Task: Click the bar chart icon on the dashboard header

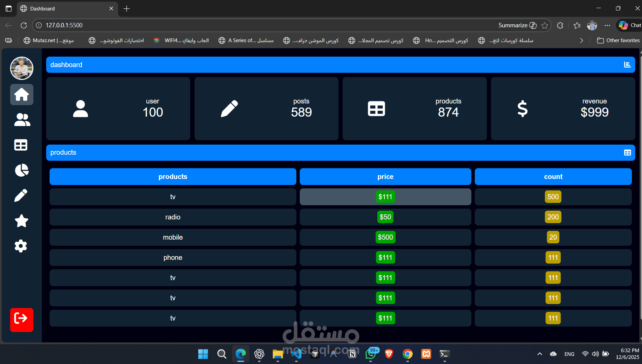Action: tap(627, 64)
